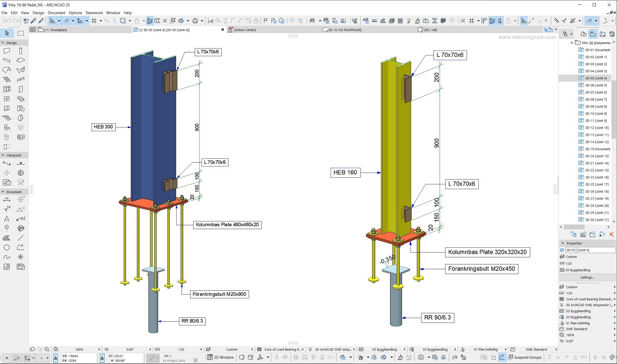The image size is (617, 364).
Task: Close the 3D-05 [Joint 4] tab
Action: pos(222,30)
